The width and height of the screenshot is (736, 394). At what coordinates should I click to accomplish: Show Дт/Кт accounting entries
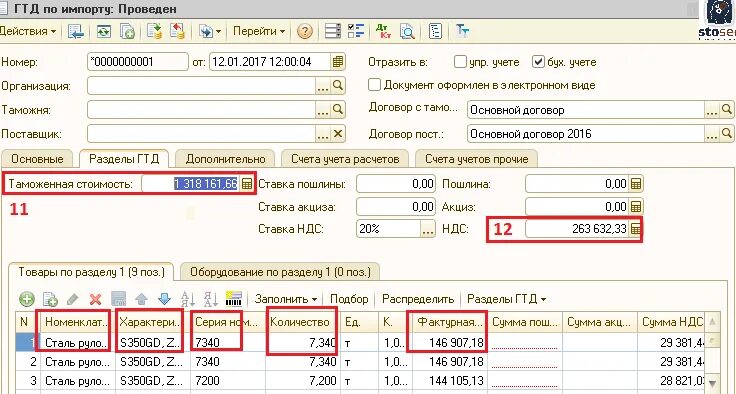click(383, 31)
